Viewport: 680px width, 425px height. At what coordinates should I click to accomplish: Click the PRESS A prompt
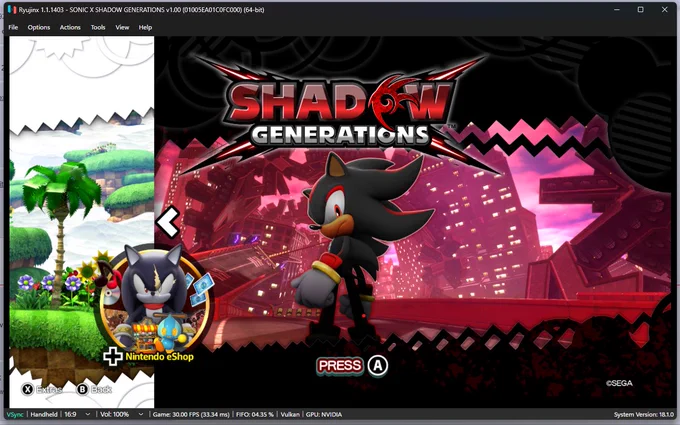point(352,366)
